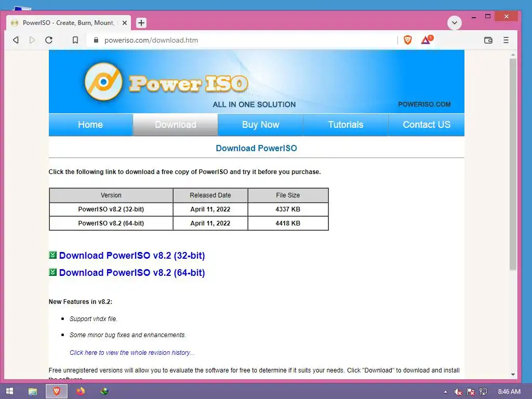Open the whole revision history link

pos(132,353)
